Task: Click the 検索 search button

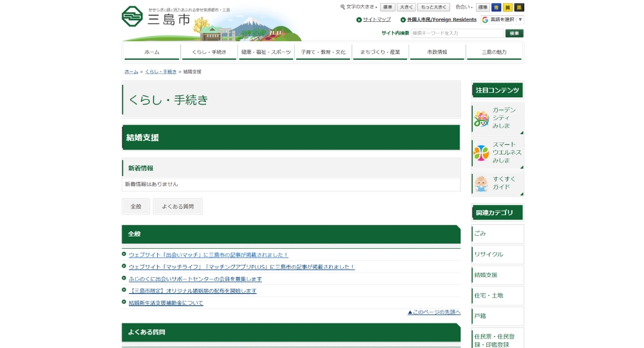Action: [x=514, y=34]
